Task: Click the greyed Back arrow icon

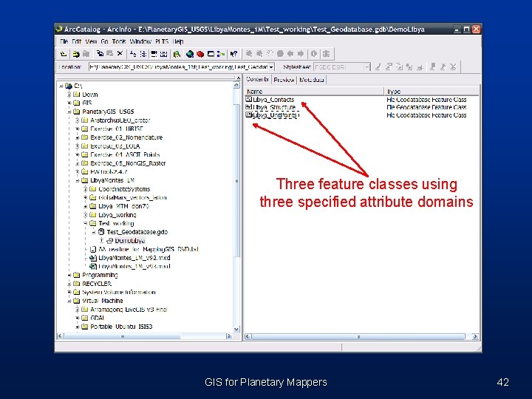Action: (290, 54)
